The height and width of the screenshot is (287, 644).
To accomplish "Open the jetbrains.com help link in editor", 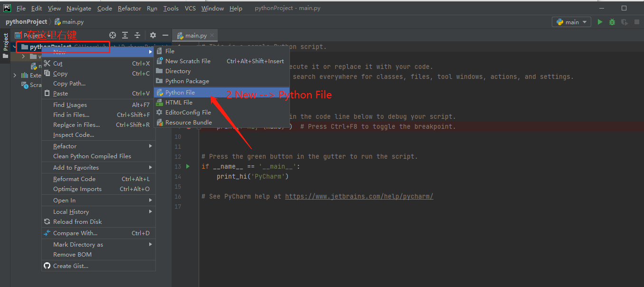I will point(359,196).
